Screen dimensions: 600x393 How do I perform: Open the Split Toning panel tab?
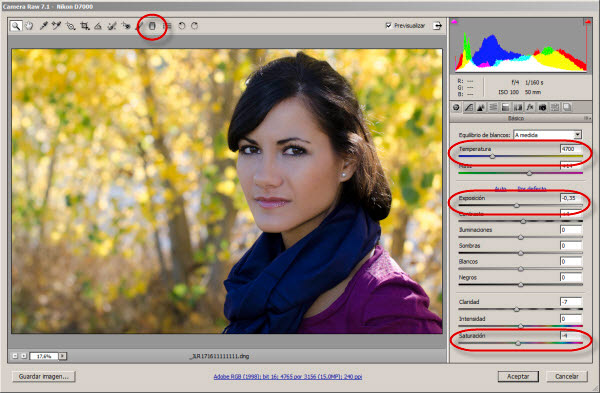point(505,108)
